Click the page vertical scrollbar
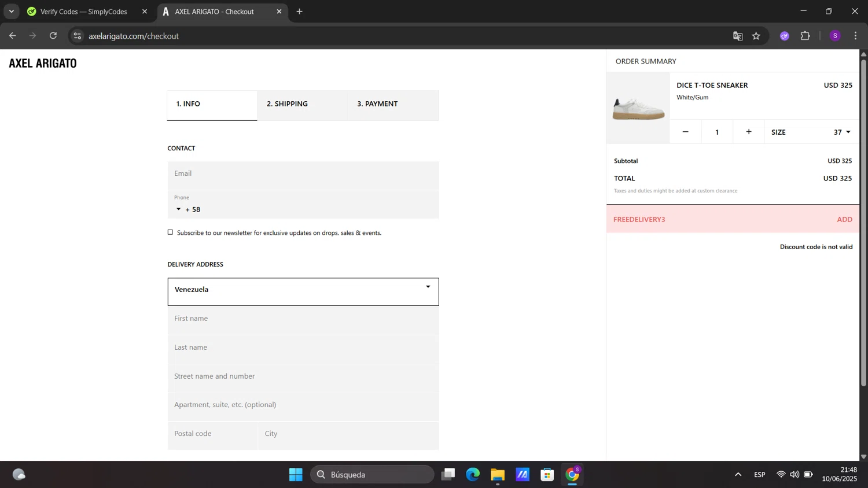868x488 pixels. tap(863, 223)
